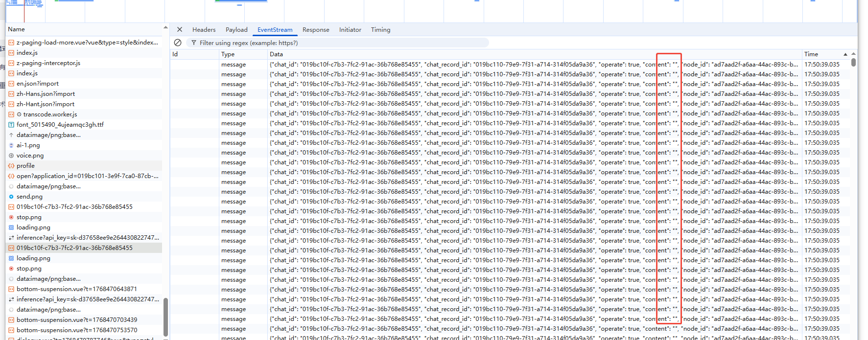Click the send.png file icon
Viewport: 868px width, 340px height.
coord(11,197)
